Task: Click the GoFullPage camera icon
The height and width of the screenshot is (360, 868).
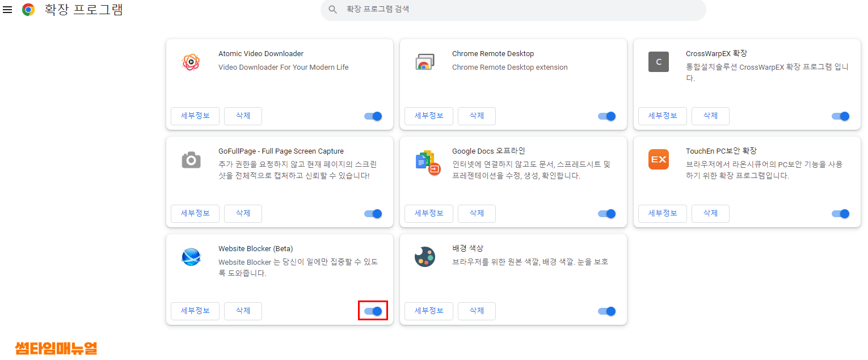Action: click(x=191, y=159)
